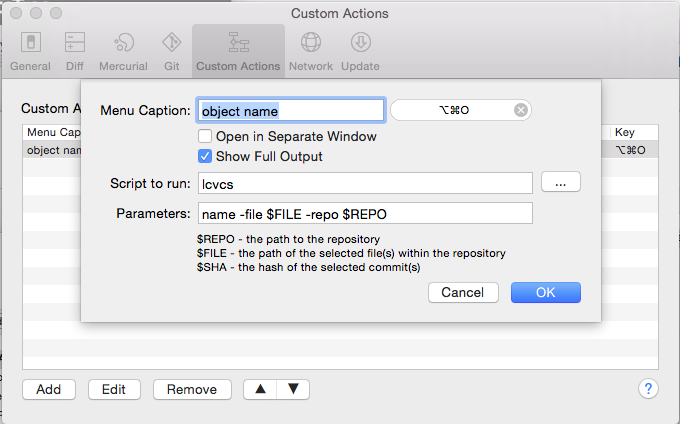Move the action down in the list
The image size is (680, 424).
[x=293, y=389]
